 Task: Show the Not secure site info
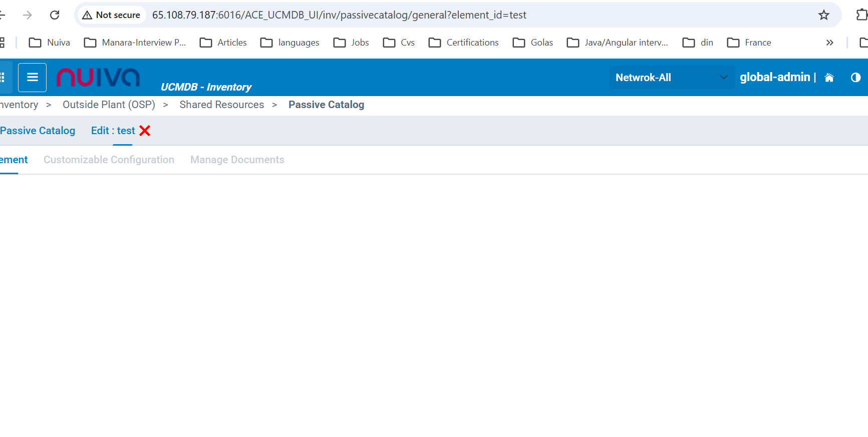(x=111, y=15)
